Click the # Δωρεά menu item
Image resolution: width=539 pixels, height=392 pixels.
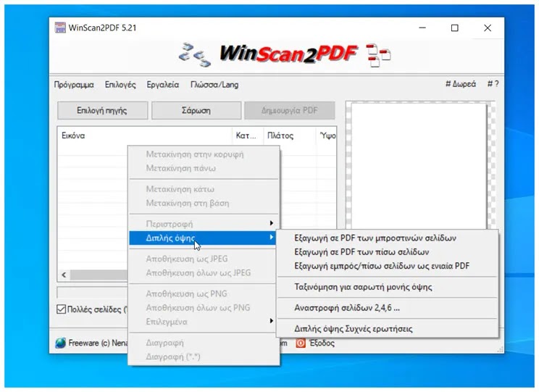click(461, 84)
